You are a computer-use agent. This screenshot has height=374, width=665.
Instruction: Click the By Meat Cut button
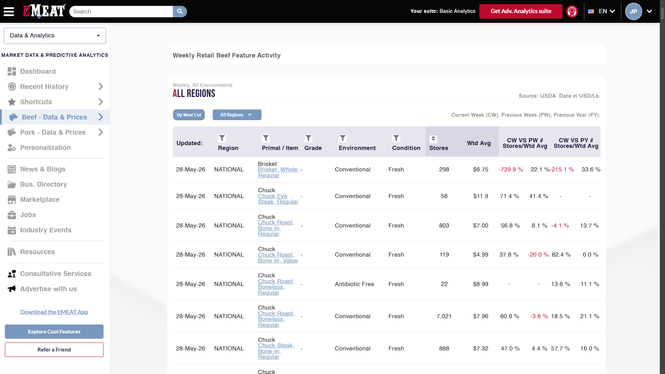point(189,115)
